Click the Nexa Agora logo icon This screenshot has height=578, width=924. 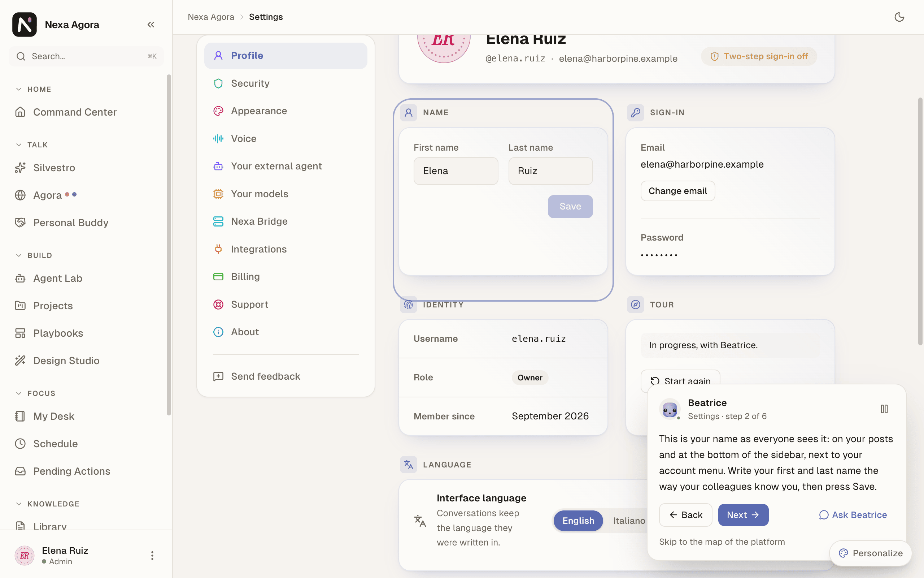click(x=25, y=25)
